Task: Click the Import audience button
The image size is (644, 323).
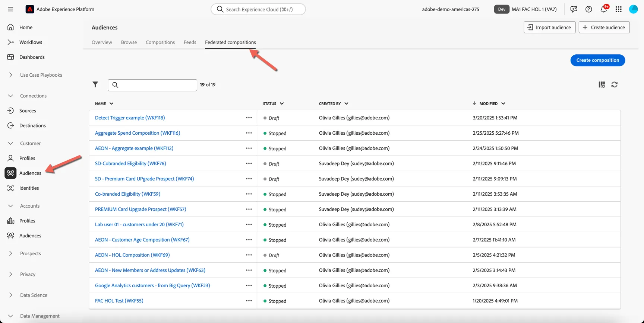Action: pyautogui.click(x=550, y=27)
